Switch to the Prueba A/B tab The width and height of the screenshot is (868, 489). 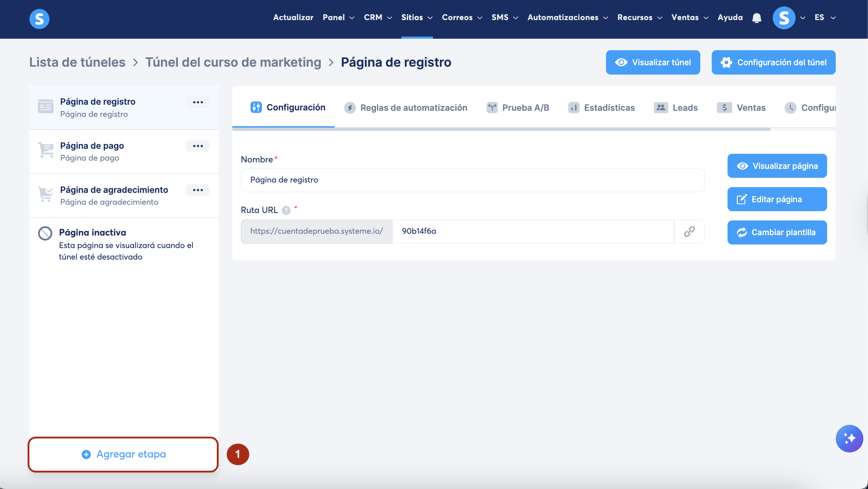coord(518,108)
